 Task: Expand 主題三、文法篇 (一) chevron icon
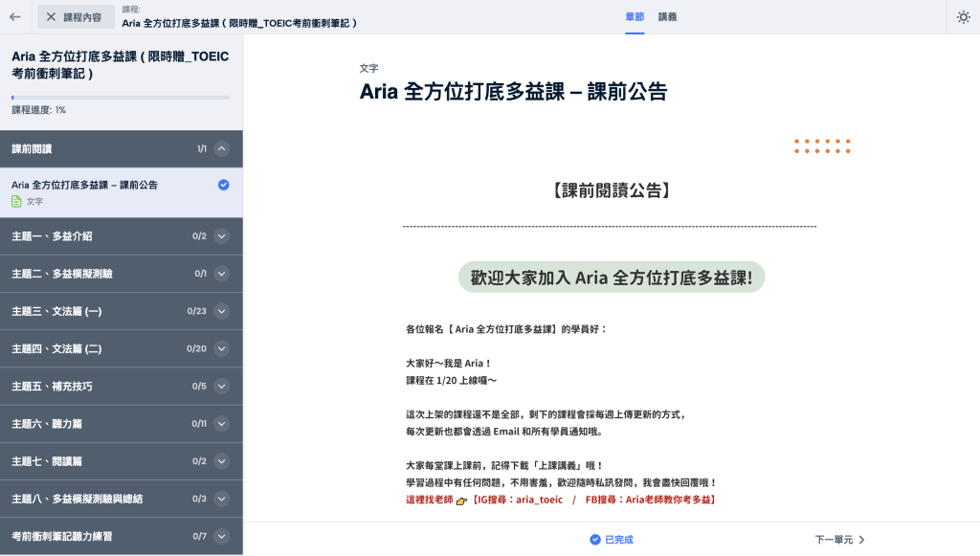point(222,311)
